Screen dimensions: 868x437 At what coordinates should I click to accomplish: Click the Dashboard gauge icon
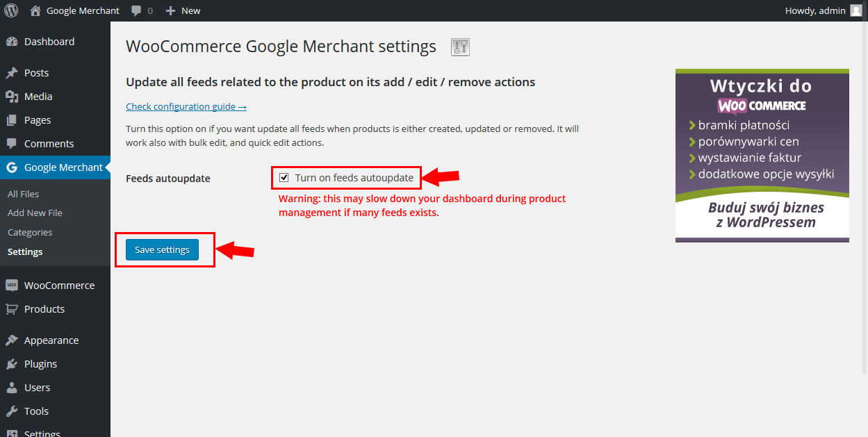[12, 42]
